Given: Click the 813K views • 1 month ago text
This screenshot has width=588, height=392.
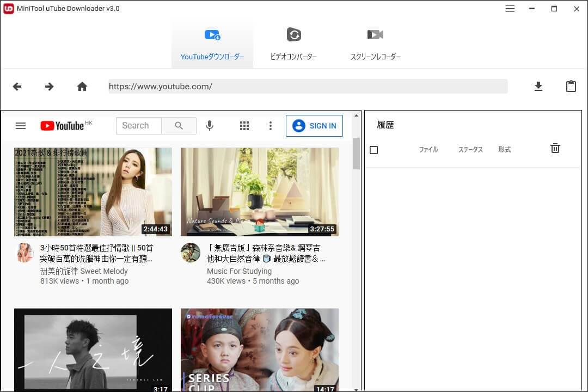Looking at the screenshot, I should pyautogui.click(x=84, y=281).
